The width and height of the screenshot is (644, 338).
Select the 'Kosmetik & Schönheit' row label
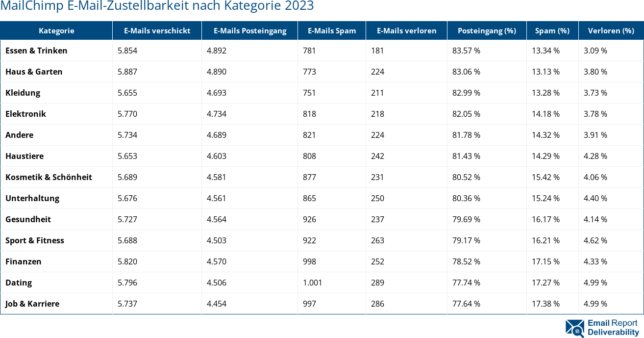[49, 177]
